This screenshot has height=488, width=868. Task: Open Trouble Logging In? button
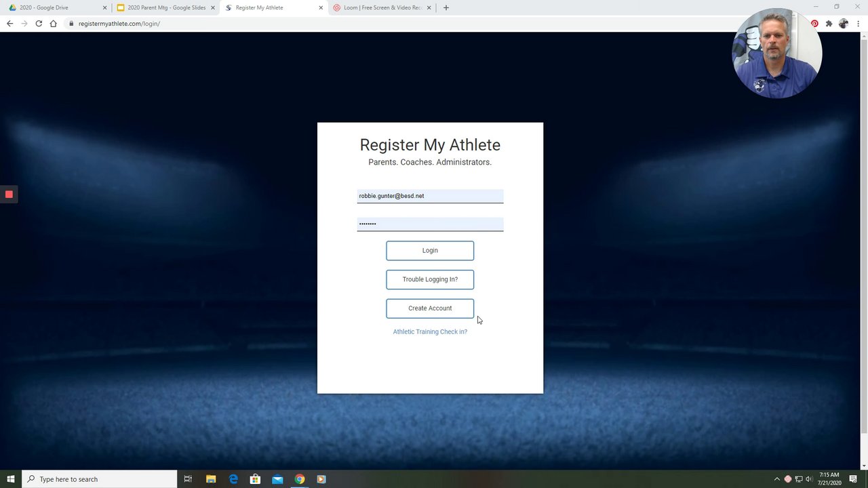pos(430,279)
